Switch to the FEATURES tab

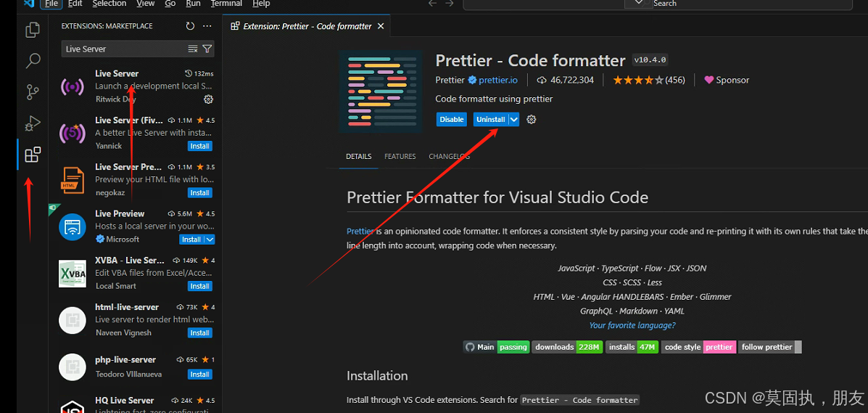400,157
